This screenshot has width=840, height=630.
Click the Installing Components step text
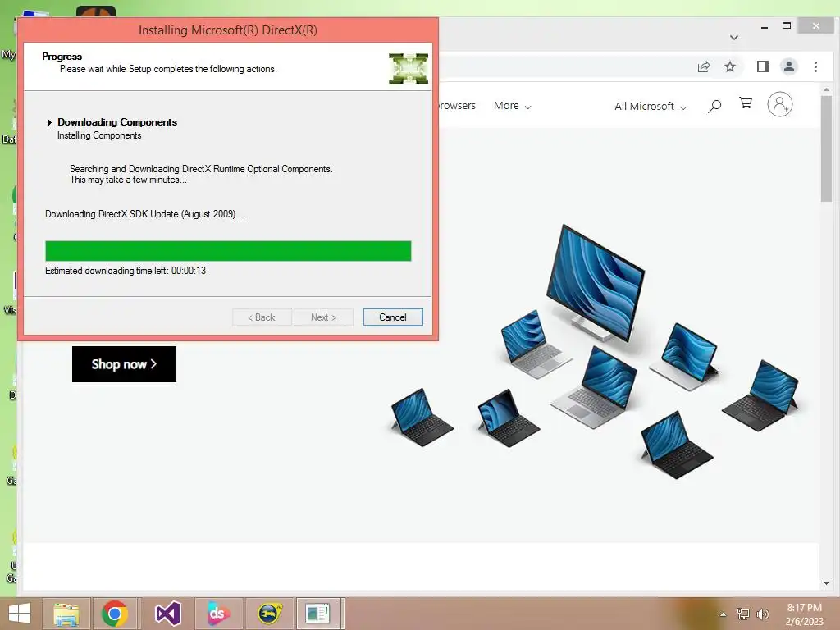click(x=99, y=135)
